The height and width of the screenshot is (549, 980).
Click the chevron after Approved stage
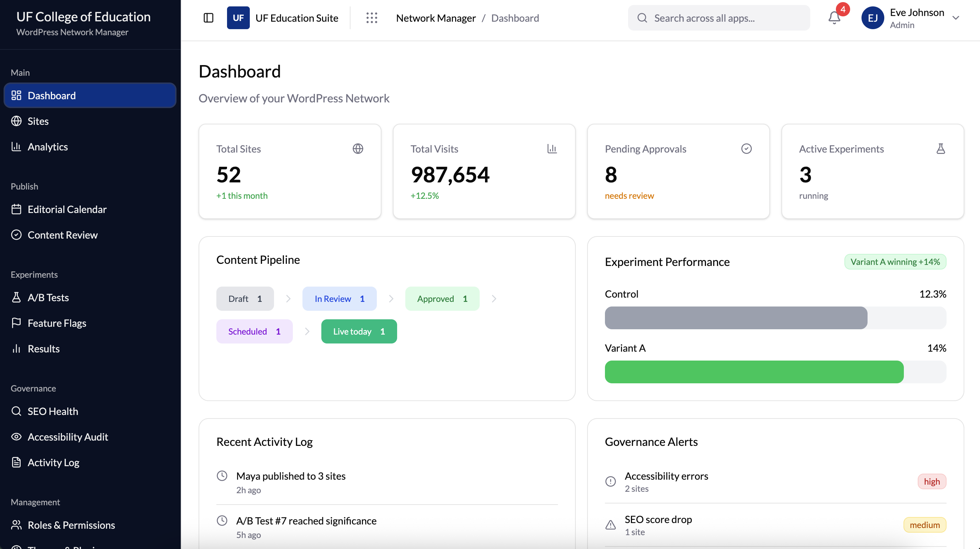(494, 299)
